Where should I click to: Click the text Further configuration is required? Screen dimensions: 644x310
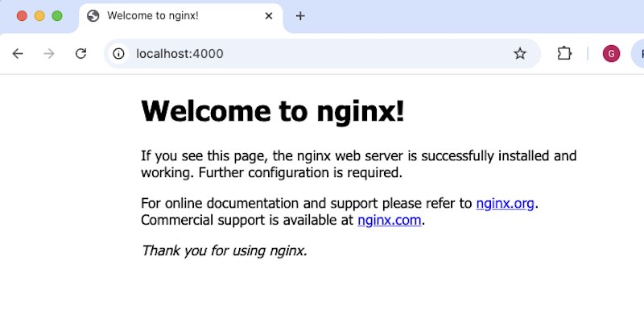[x=300, y=173]
